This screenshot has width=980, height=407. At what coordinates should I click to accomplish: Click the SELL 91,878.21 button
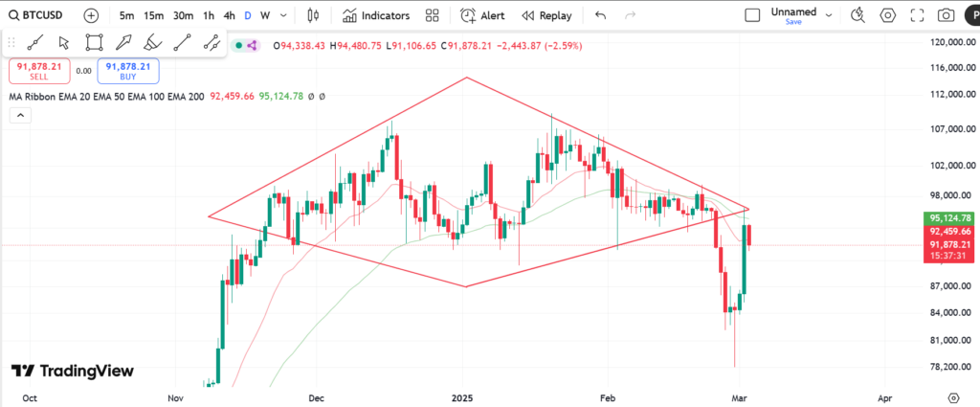click(x=39, y=71)
